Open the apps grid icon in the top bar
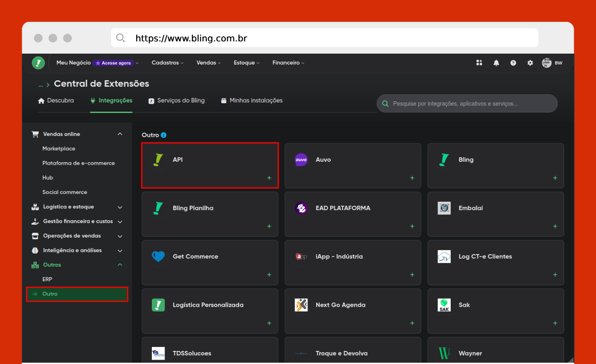This screenshot has width=596, height=364. point(479,63)
